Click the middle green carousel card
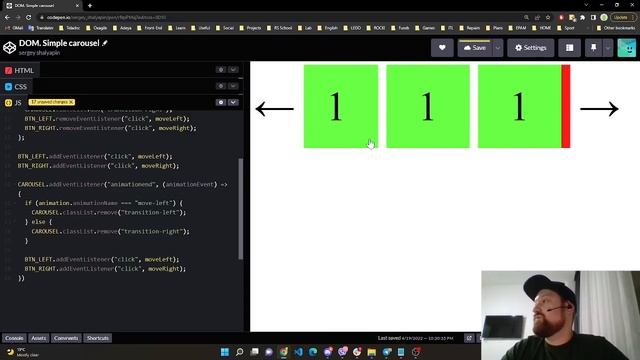Viewport: 640px width, 360px height. (x=428, y=106)
